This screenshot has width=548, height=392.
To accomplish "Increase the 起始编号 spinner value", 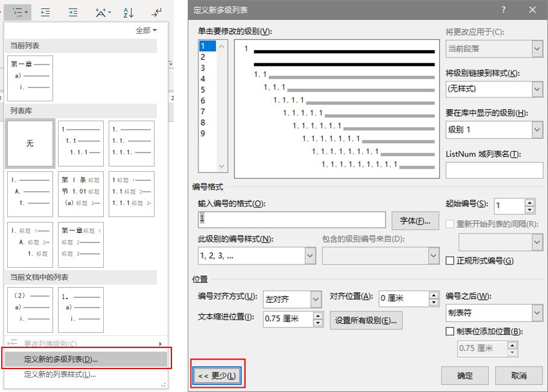I will 530,202.
